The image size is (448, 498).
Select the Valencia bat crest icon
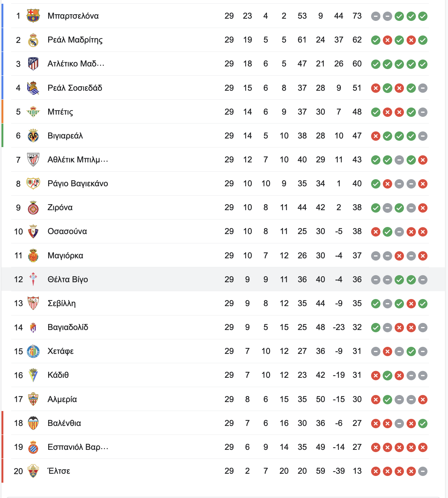(x=33, y=423)
